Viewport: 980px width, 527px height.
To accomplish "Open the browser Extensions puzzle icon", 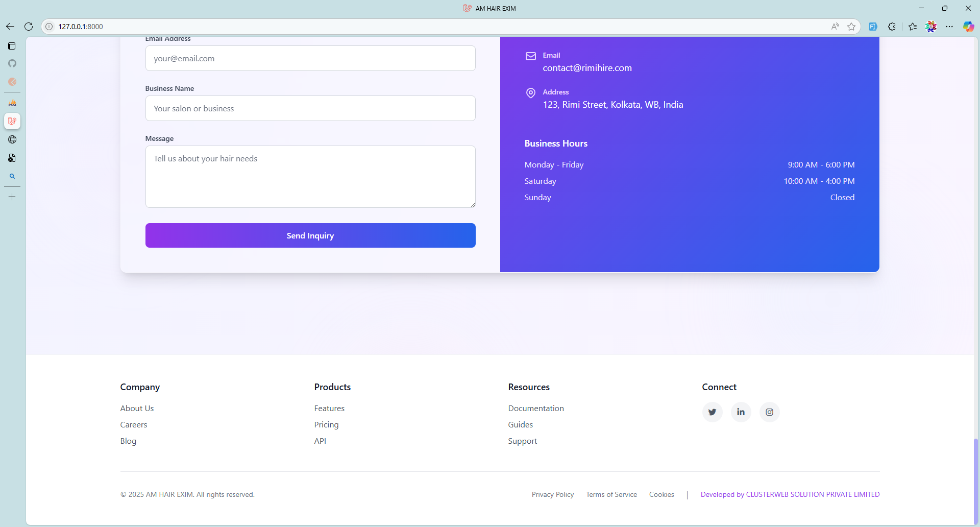I will click(892, 27).
